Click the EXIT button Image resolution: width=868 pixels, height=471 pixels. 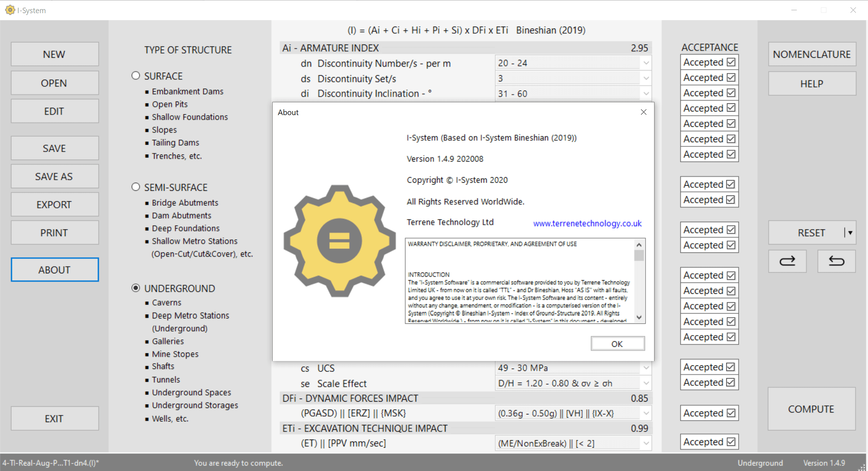54,419
